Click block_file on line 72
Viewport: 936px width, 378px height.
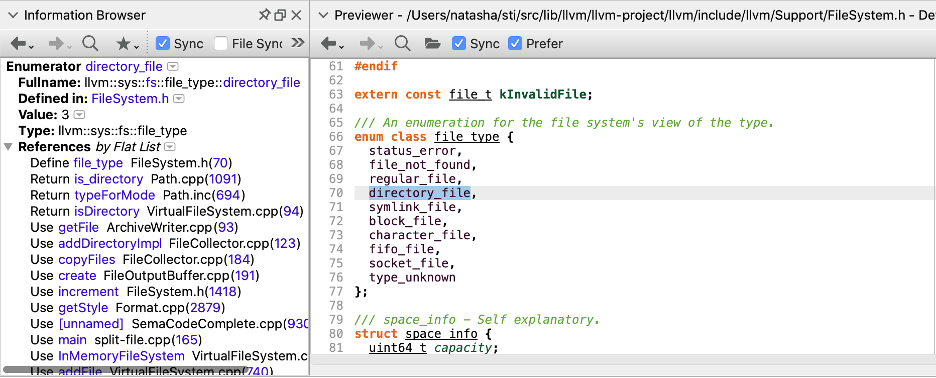point(405,222)
